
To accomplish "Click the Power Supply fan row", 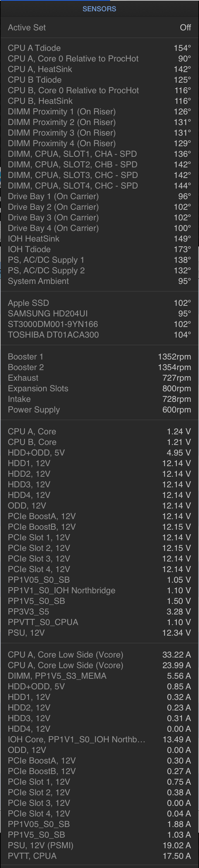I will click(99, 410).
